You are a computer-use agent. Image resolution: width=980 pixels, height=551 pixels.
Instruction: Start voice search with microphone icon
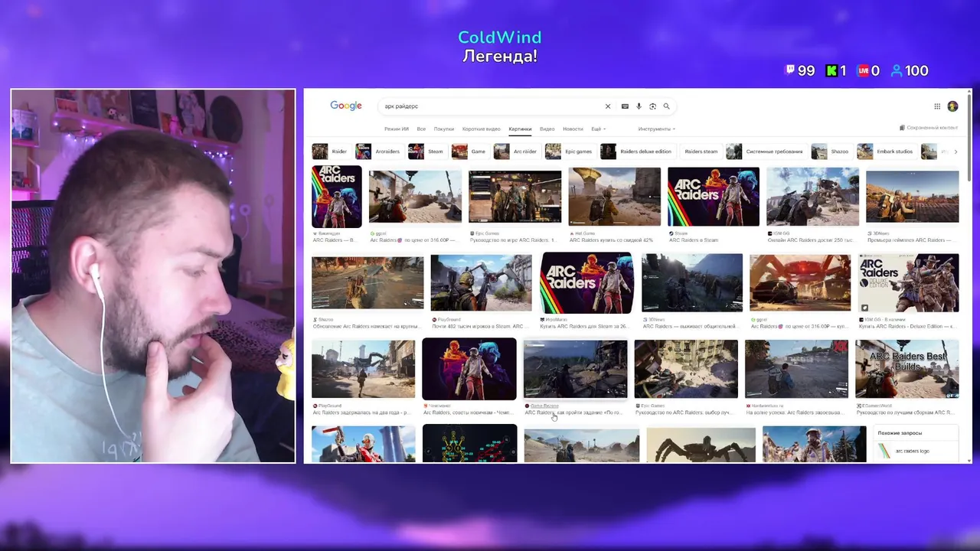tap(639, 106)
